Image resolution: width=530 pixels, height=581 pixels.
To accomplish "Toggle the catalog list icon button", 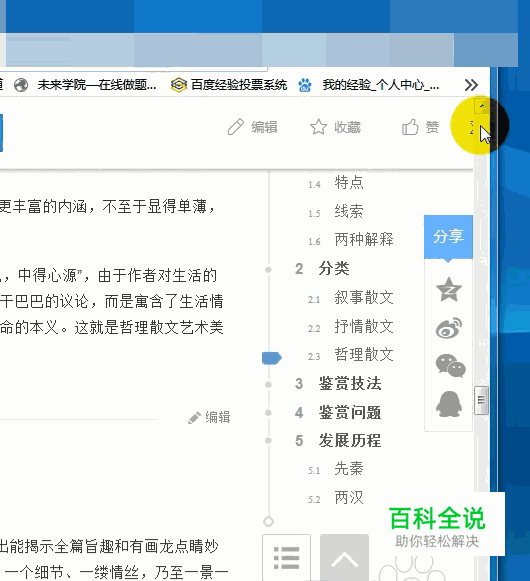I will 286,557.
